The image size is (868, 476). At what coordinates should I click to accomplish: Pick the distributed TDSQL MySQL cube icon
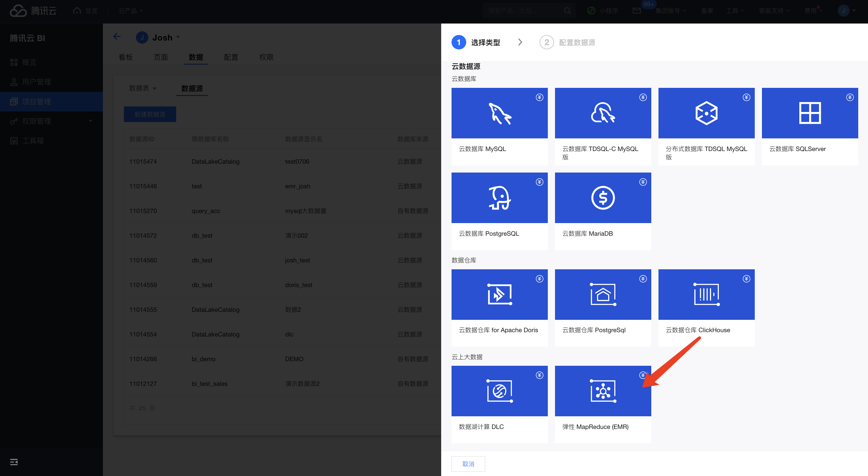[x=706, y=113]
